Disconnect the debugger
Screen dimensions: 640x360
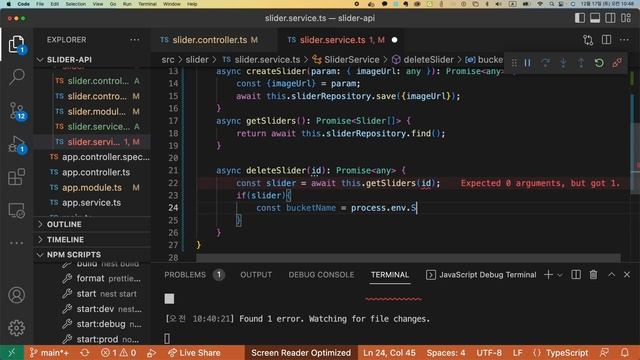(x=617, y=63)
